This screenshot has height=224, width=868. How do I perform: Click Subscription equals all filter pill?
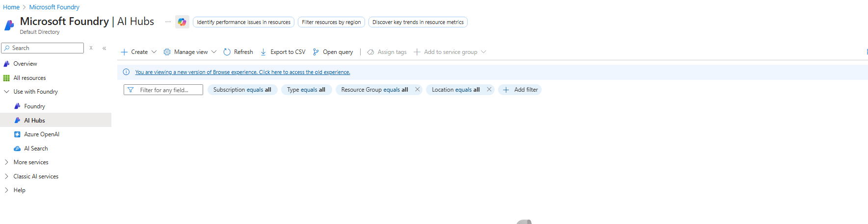point(242,90)
